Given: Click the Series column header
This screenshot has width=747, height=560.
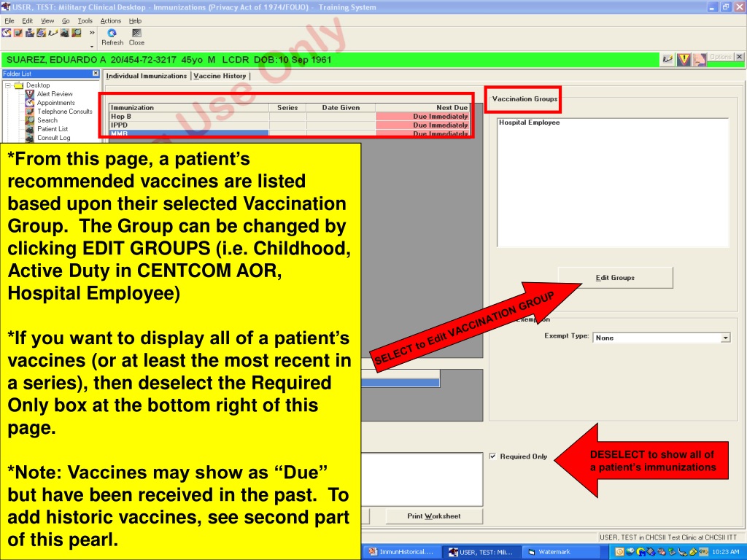Looking at the screenshot, I should click(287, 108).
